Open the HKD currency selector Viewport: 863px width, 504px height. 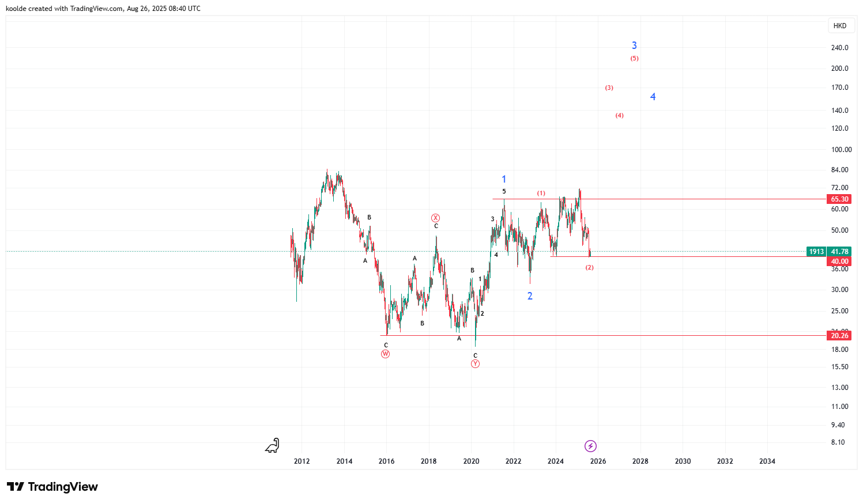click(x=840, y=25)
